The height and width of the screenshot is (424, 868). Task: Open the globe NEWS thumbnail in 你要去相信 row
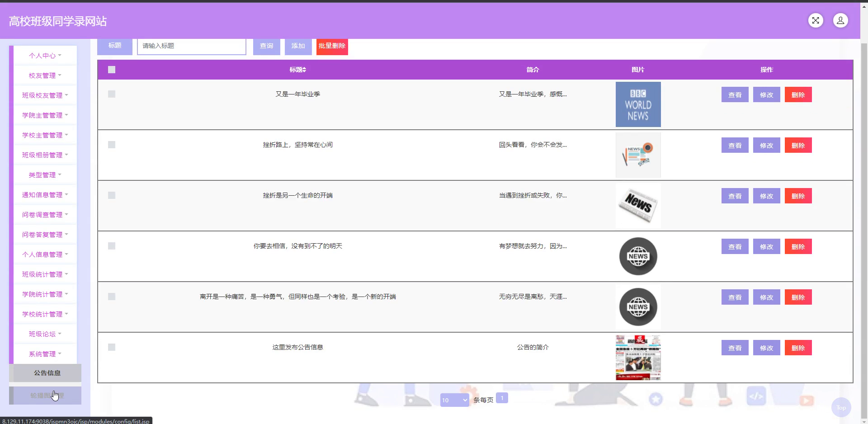pyautogui.click(x=638, y=256)
